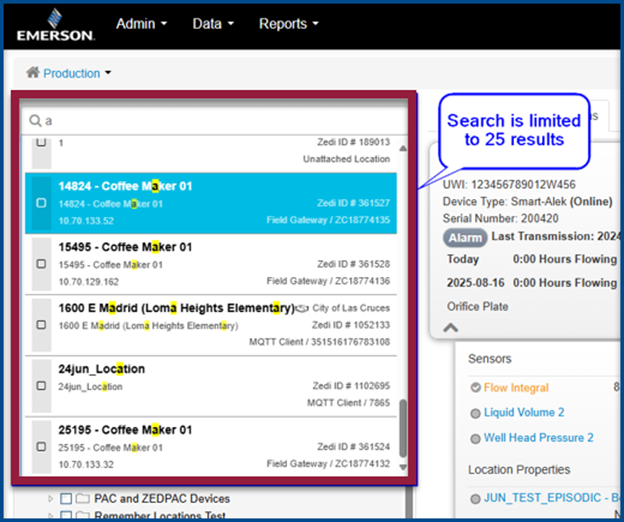Open the JUN_TEST_EPISODIC property link
The image size is (624, 522).
pos(552,498)
